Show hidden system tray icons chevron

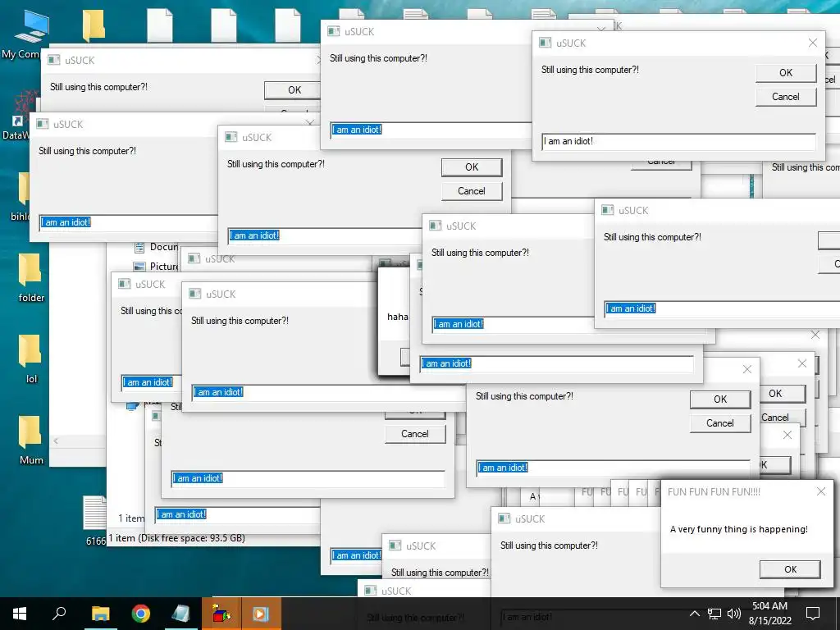click(694, 614)
